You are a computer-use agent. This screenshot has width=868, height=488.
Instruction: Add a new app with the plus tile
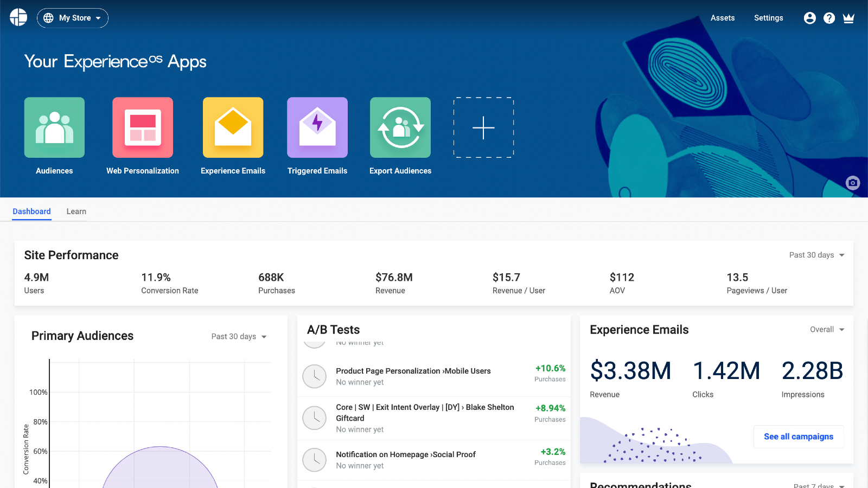point(483,127)
